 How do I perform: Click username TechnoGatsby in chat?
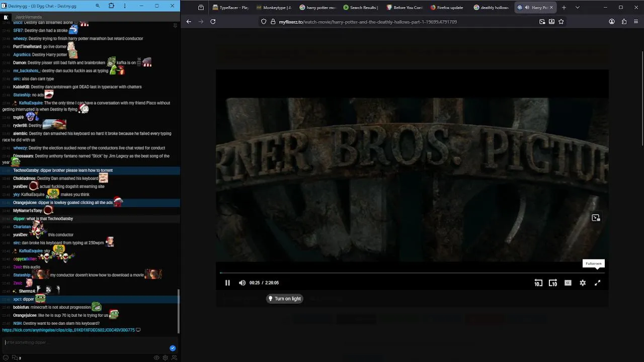[26, 170]
